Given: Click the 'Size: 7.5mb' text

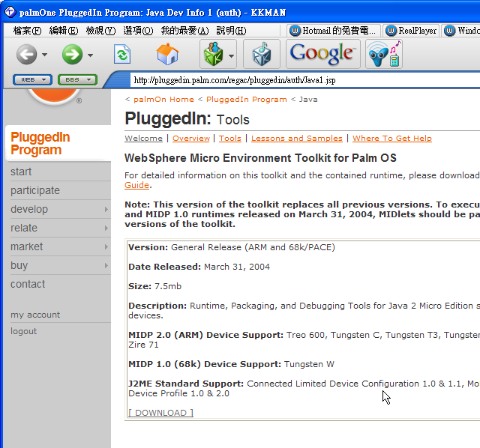Looking at the screenshot, I should click(155, 286).
